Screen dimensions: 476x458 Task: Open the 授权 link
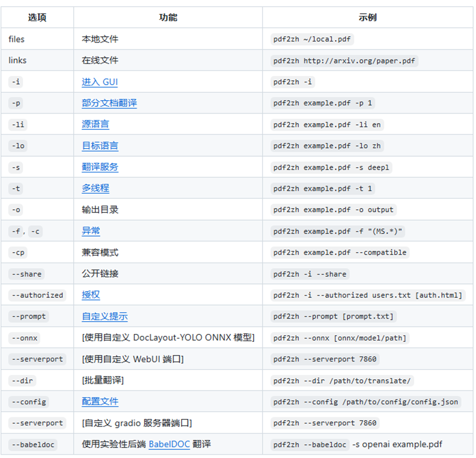coord(91,295)
